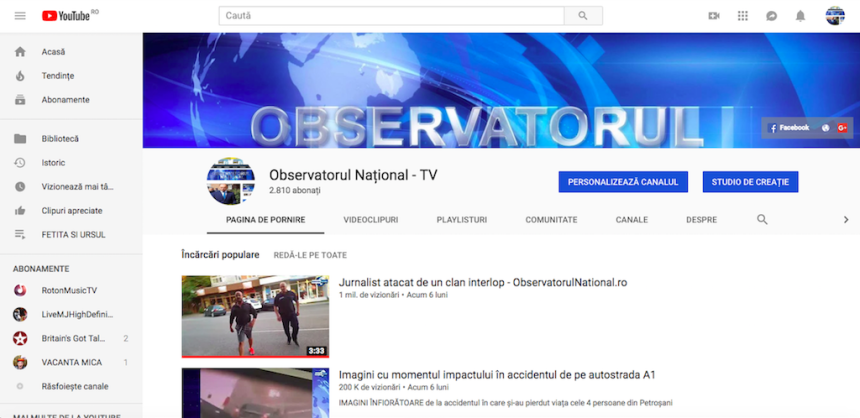Open the create video camera icon
Viewport: 860px width, 418px height.
pos(714,16)
